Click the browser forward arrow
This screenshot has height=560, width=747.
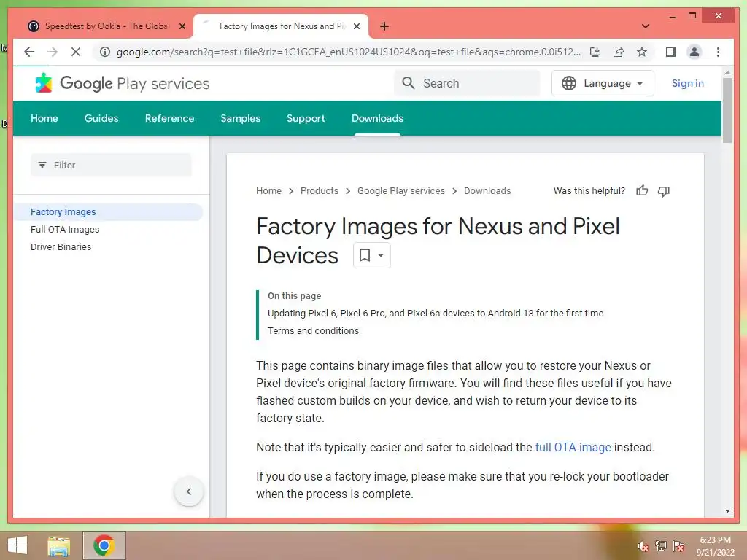click(x=53, y=52)
